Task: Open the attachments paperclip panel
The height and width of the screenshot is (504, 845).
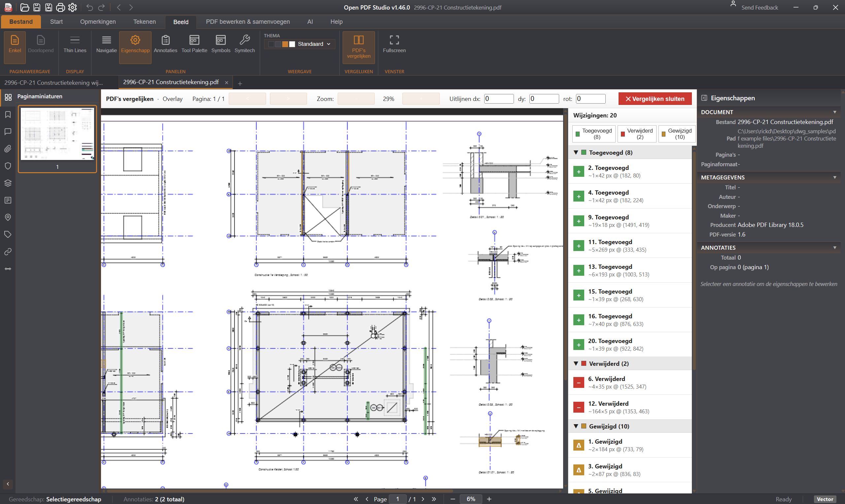Action: pyautogui.click(x=8, y=148)
